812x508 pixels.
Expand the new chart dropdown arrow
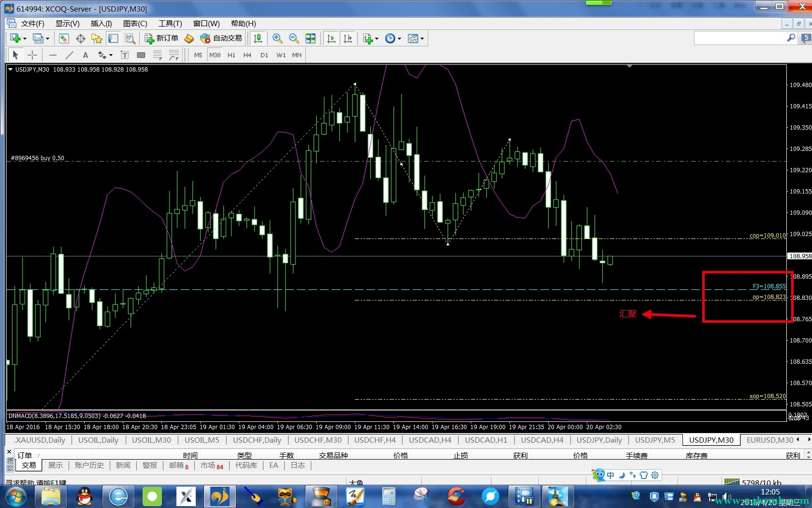pos(25,39)
